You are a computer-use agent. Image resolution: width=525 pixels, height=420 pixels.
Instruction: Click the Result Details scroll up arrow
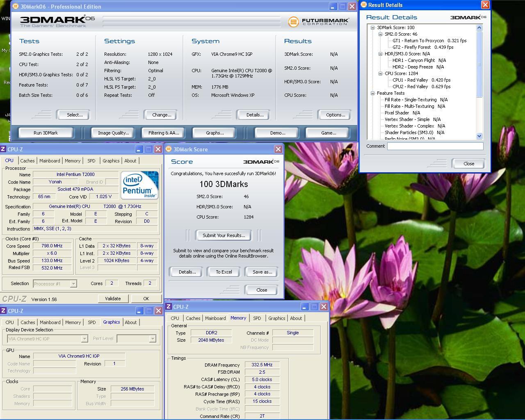479,27
